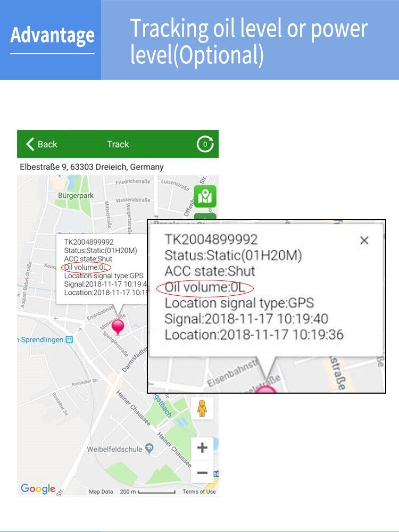
Task: Click the Weibelfeldschule place marker icon
Action: pyautogui.click(x=149, y=448)
